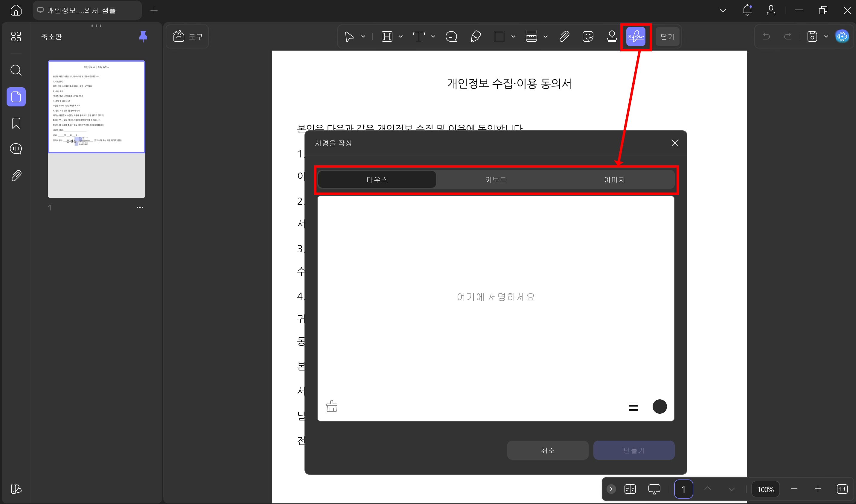
Task: Select the pencil drawing tool
Action: [475, 36]
